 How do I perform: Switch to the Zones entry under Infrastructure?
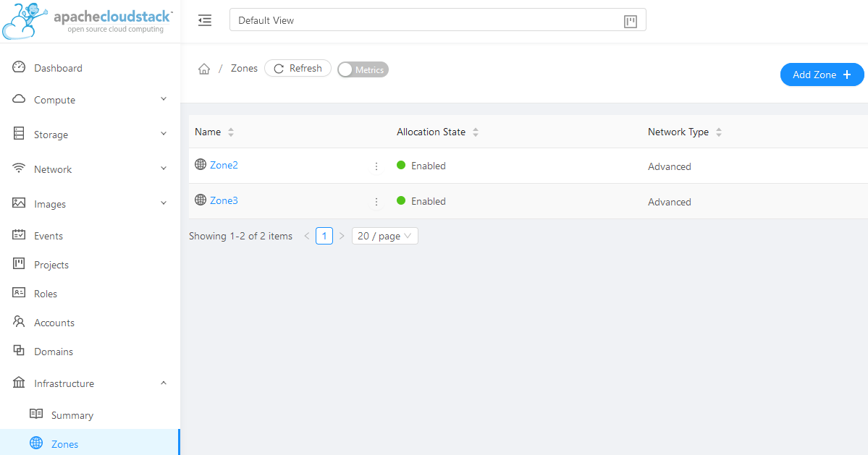pyautogui.click(x=64, y=443)
